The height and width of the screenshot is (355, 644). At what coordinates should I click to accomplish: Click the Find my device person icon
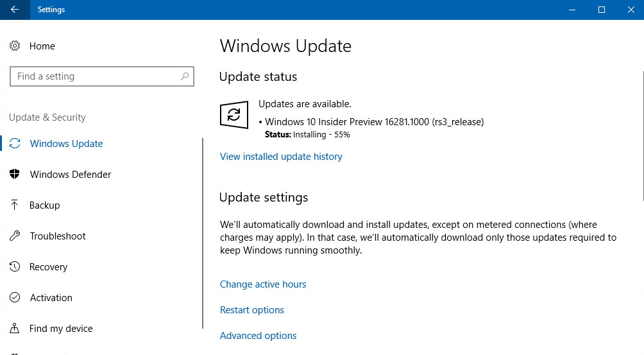coord(15,328)
